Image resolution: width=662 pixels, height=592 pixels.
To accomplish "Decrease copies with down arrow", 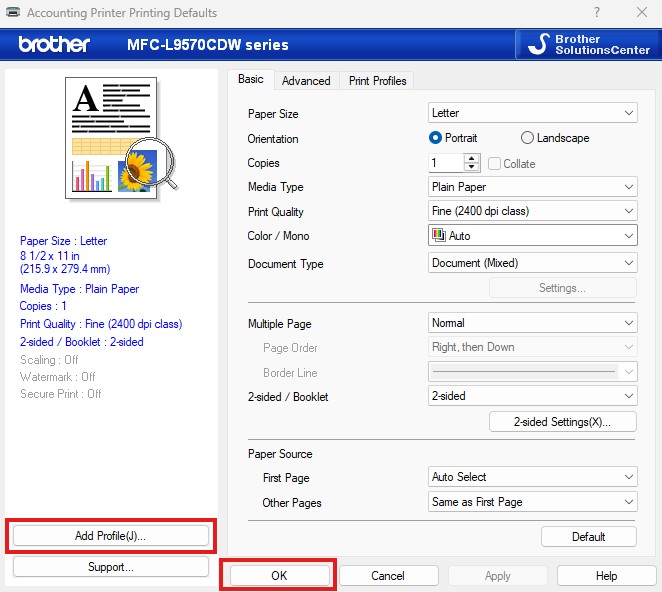I will (x=472, y=167).
